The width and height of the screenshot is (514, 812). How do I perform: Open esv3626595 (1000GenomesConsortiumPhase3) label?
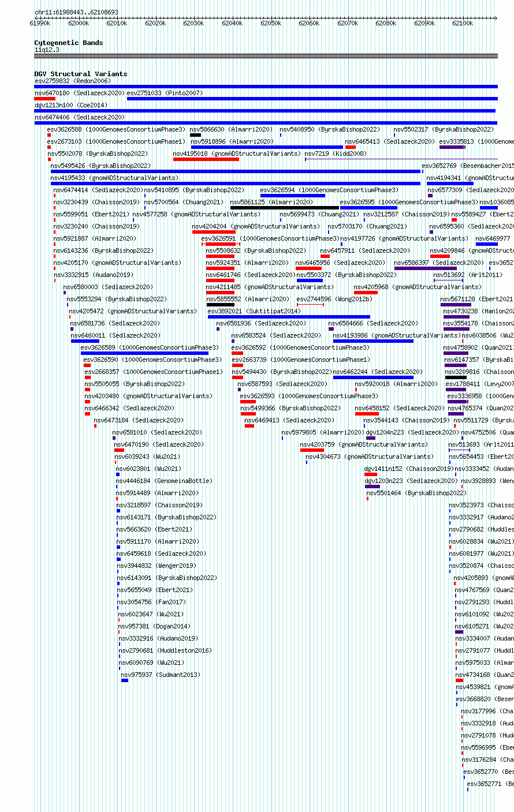coord(409,202)
